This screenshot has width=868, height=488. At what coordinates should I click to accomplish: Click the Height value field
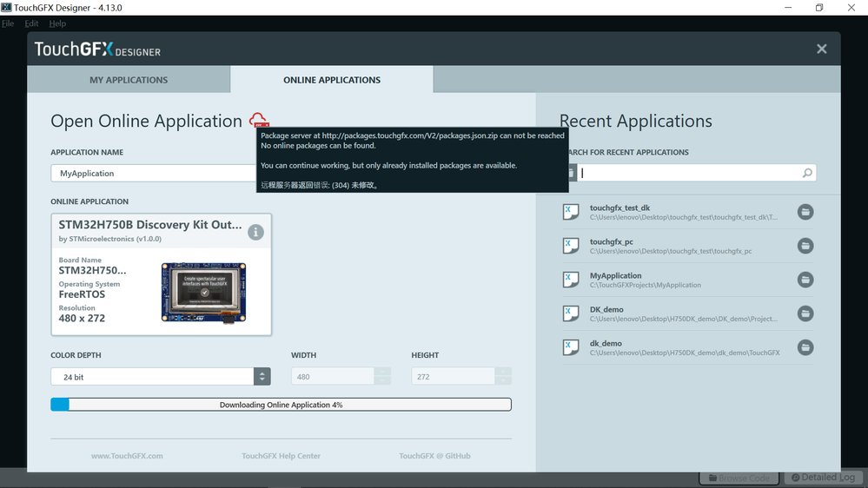453,376
